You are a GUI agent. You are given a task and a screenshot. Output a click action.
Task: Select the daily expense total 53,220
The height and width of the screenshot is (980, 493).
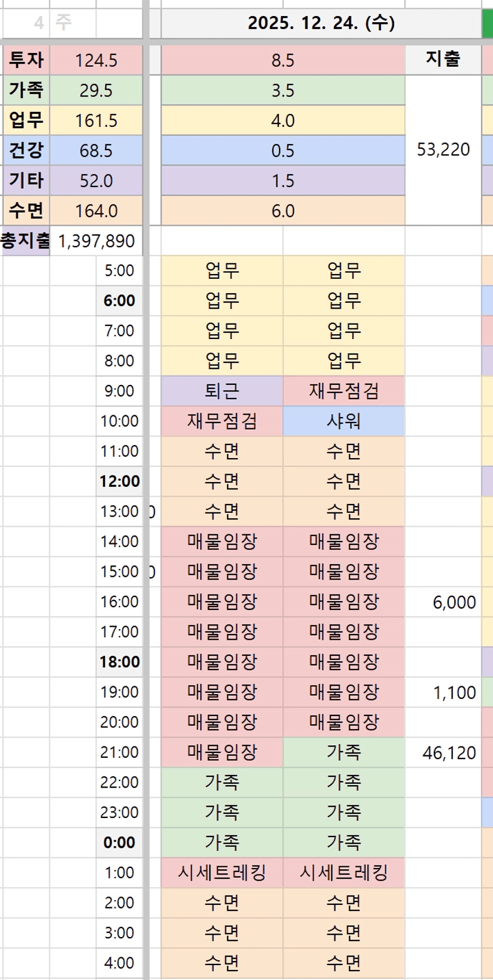(443, 150)
